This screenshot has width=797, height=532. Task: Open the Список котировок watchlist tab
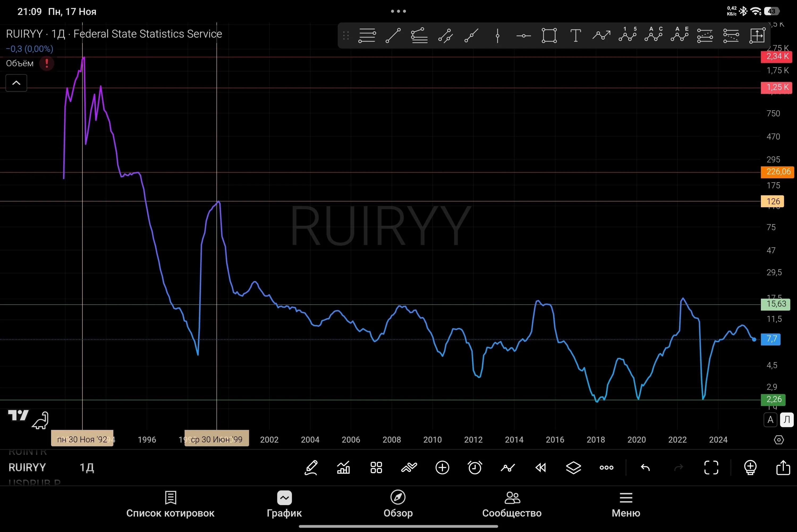pyautogui.click(x=170, y=504)
